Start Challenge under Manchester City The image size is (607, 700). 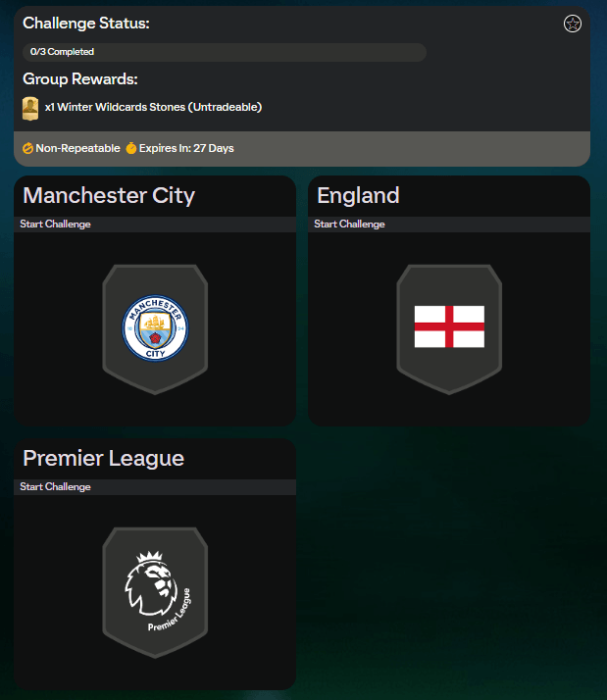click(x=55, y=225)
